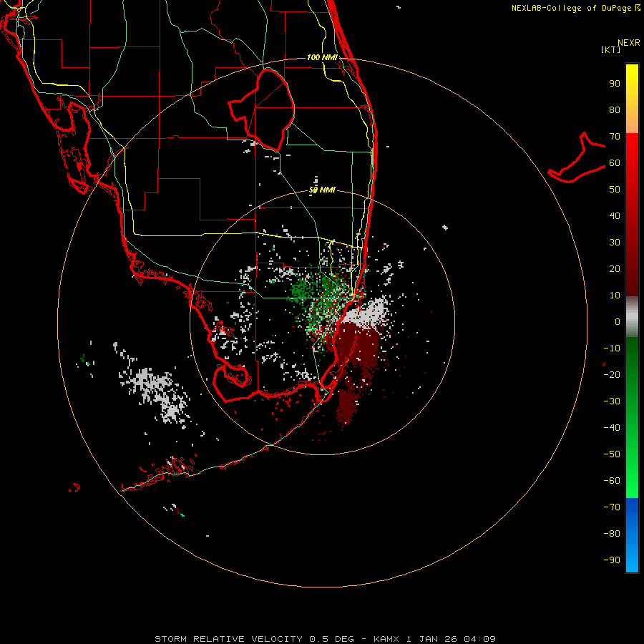Image resolution: width=644 pixels, height=644 pixels.
Task: Click the -10 value on the velocity scale
Action: 612,348
